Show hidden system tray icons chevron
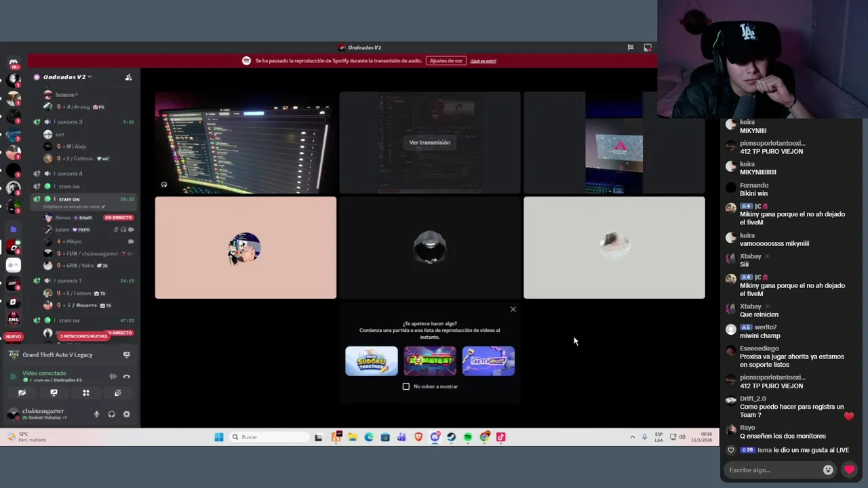Screen dimensions: 868x488 pos(633,437)
